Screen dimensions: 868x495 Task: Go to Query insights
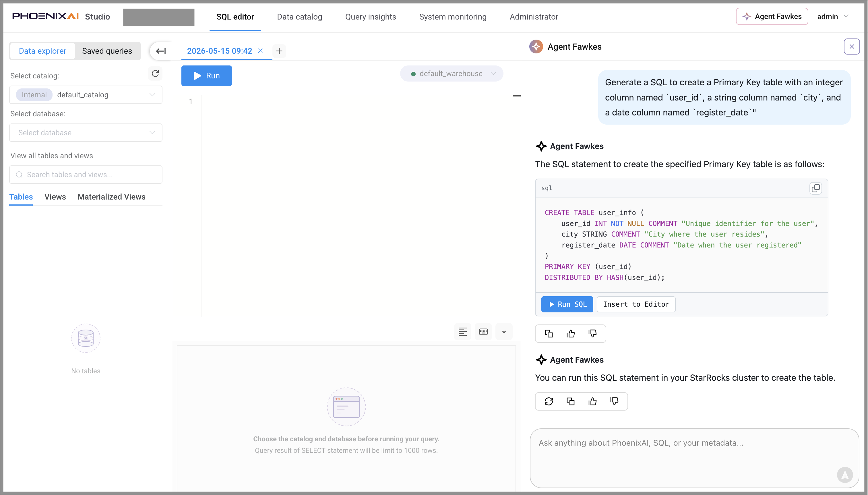pos(371,17)
